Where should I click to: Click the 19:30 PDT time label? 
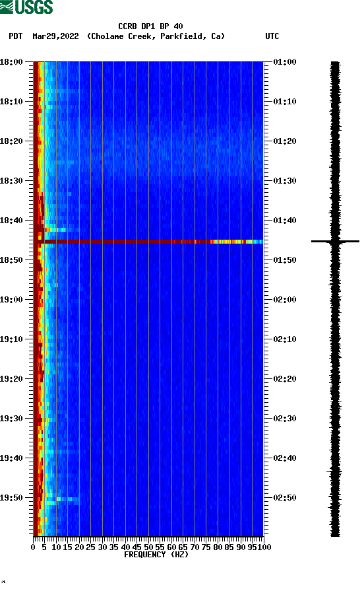[11, 419]
